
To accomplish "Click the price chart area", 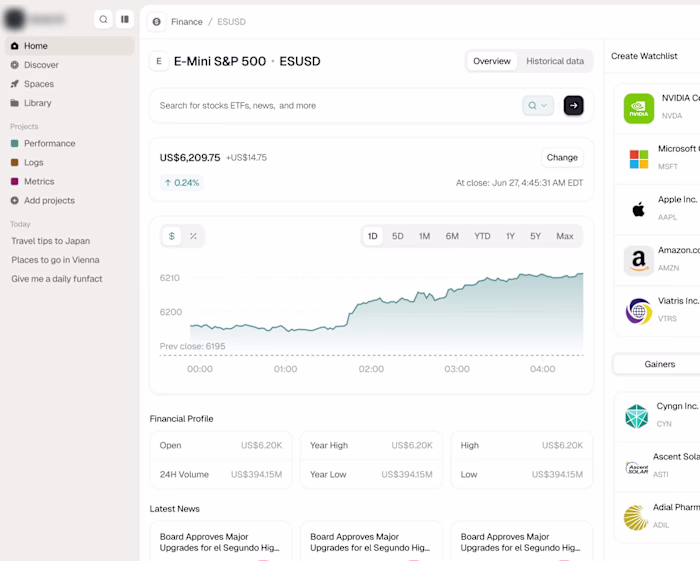I will [x=387, y=312].
